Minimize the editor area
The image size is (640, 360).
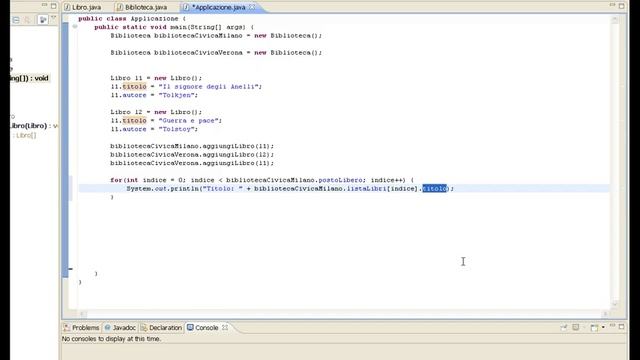click(x=612, y=5)
